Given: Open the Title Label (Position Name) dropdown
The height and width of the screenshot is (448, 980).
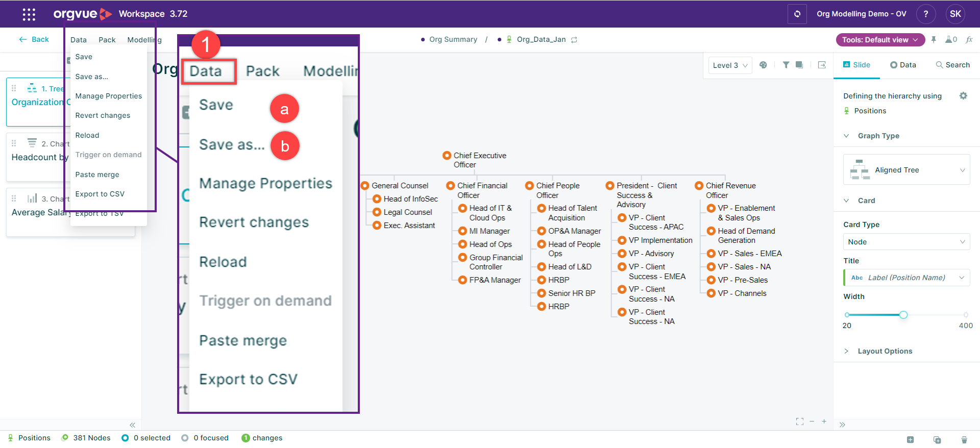Looking at the screenshot, I should pyautogui.click(x=906, y=278).
